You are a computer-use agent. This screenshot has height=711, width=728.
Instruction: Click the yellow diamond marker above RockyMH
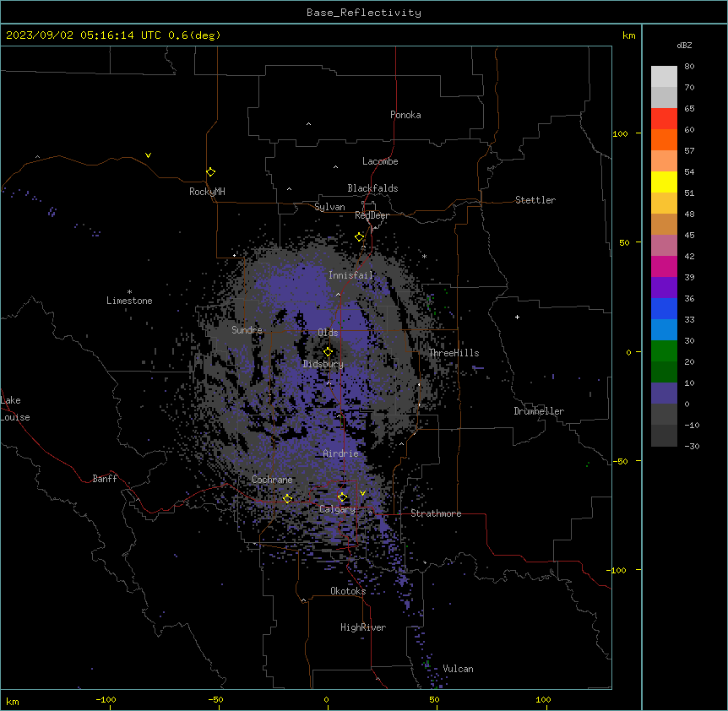click(211, 172)
